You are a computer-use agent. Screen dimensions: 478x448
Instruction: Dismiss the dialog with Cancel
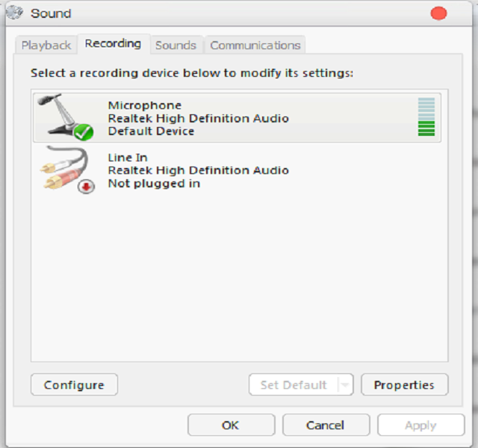(326, 425)
